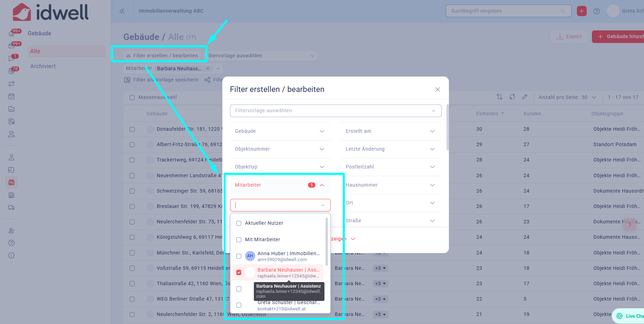Screen dimensions: 644x324
Task: Open the mail icon in the sidebar
Action: [x=12, y=46]
